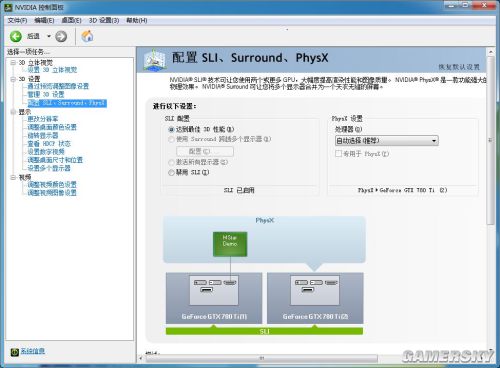Select 禁用 SLI radio option
Image resolution: width=500 pixels, height=368 pixels.
coord(172,172)
